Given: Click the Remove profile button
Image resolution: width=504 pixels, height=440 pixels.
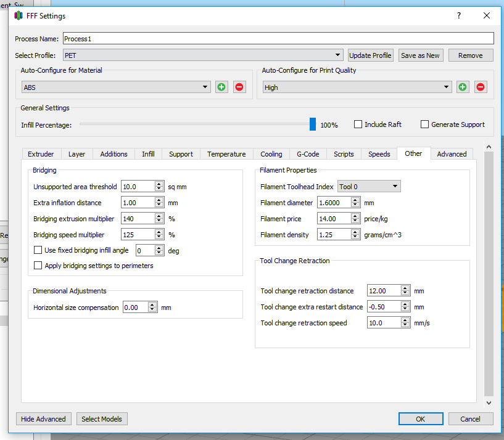Looking at the screenshot, I should pyautogui.click(x=471, y=55).
